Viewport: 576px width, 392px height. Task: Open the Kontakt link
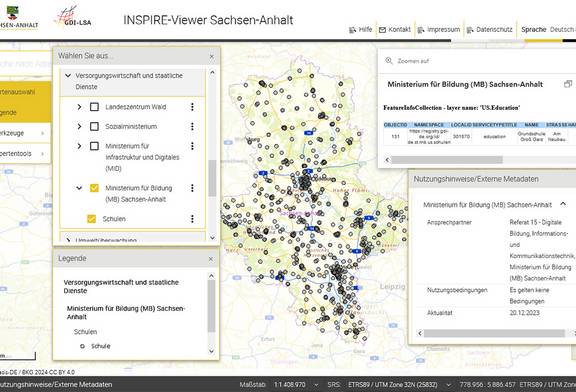(x=395, y=30)
